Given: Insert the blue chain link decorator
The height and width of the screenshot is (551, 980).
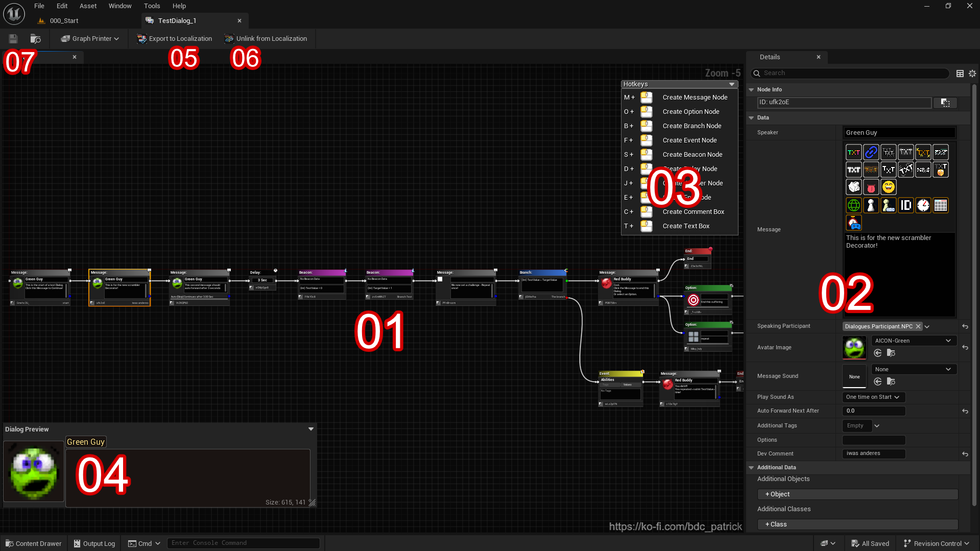Looking at the screenshot, I should (x=871, y=152).
